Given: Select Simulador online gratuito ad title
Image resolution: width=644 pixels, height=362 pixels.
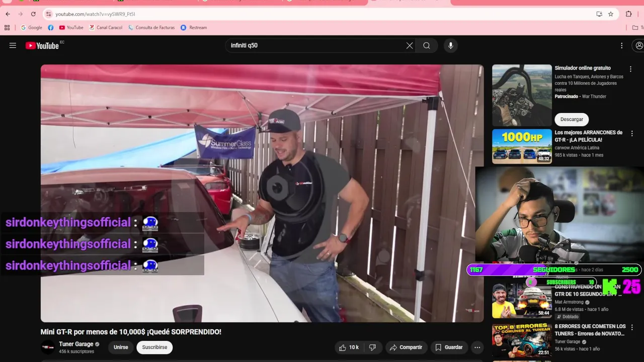Looking at the screenshot, I should [583, 68].
